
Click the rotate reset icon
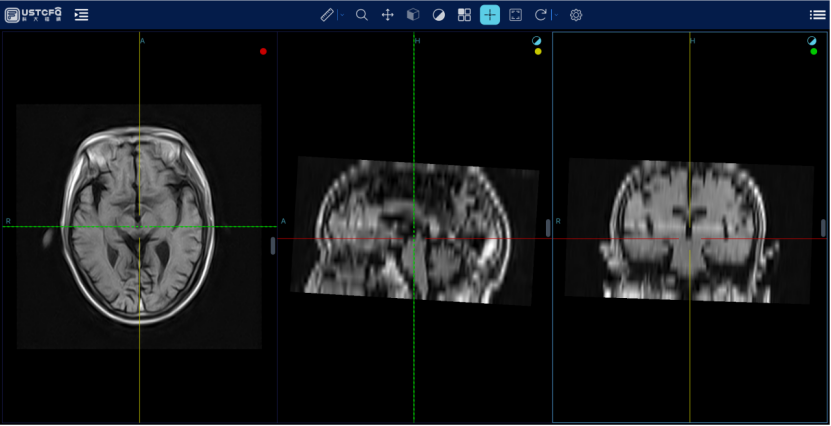(541, 15)
